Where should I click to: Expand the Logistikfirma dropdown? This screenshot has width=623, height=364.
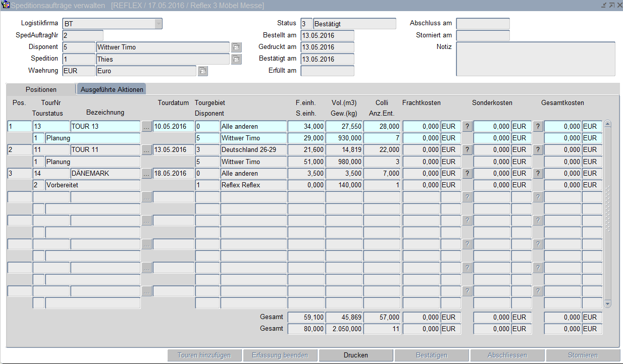coord(159,24)
